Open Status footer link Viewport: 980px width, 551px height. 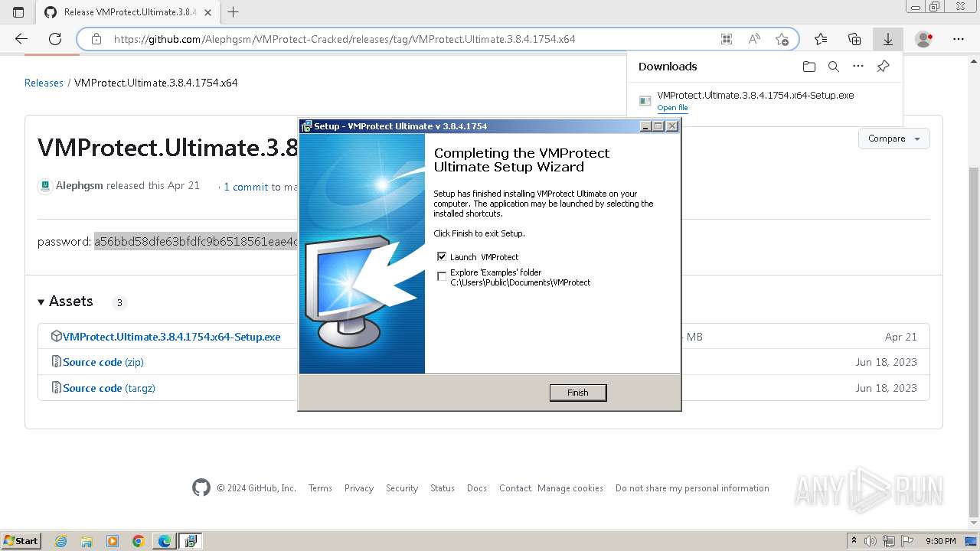click(x=443, y=488)
